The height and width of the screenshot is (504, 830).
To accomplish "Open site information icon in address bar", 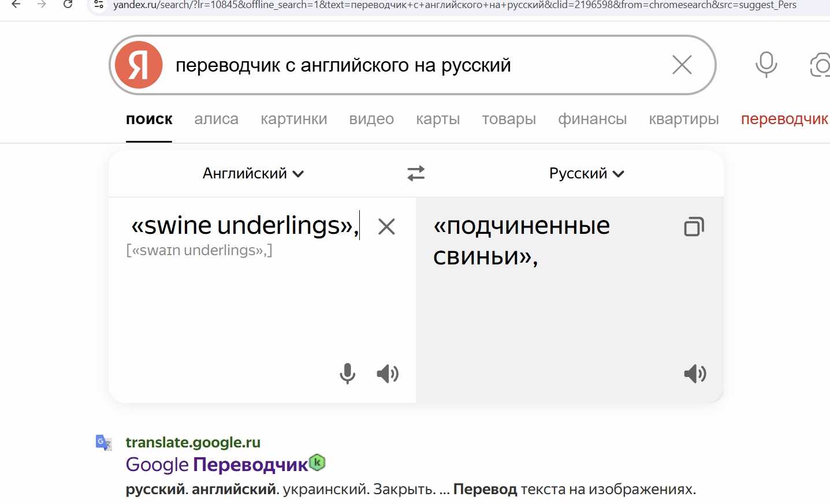I will tap(99, 5).
